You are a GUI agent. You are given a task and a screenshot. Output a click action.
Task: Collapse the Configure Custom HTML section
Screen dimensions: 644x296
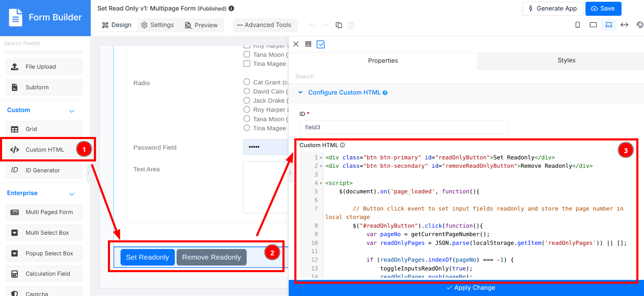point(300,92)
